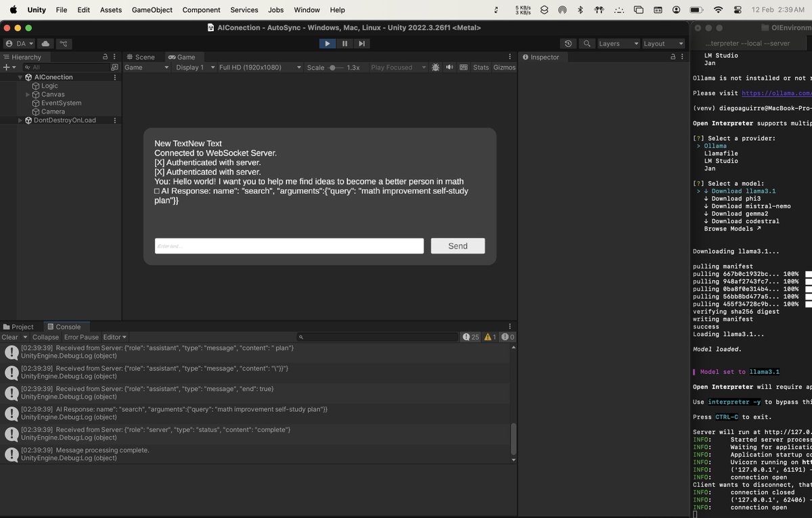
Task: Expand the Canvas object arrow
Action: [x=28, y=95]
